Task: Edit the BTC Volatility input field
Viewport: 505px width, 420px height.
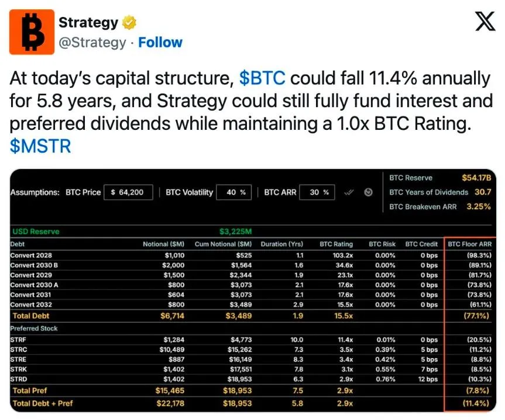Action: coord(234,192)
